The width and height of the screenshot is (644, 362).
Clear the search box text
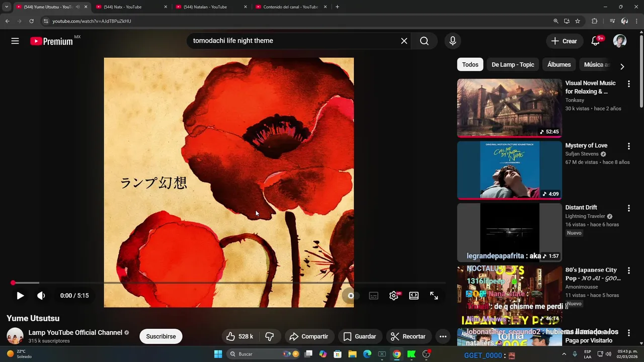coord(404,41)
